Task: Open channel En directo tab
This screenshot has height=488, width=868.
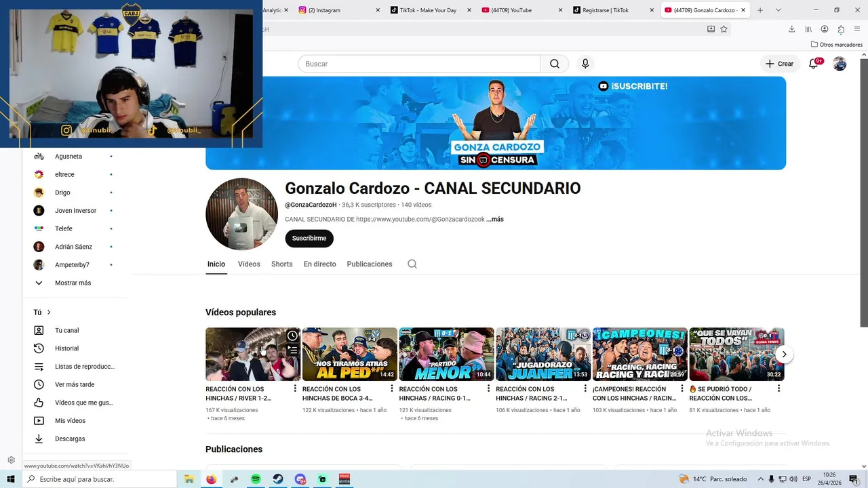Action: coord(319,264)
